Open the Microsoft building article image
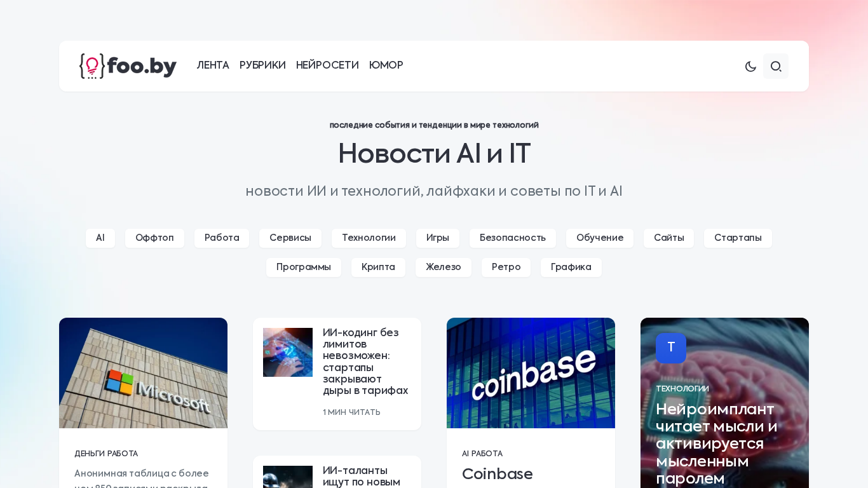 click(x=143, y=373)
